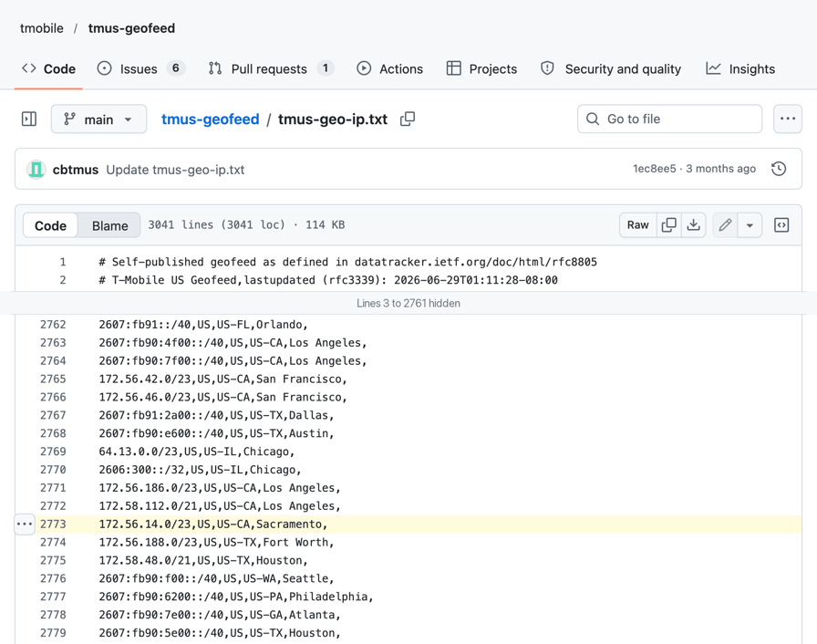The height and width of the screenshot is (644, 817).
Task: View commit history via the clock icon
Action: click(x=779, y=169)
